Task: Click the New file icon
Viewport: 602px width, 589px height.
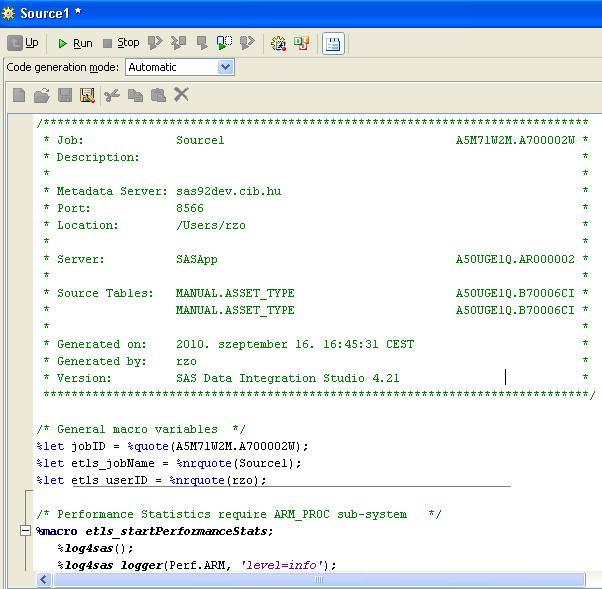Action: point(19,95)
